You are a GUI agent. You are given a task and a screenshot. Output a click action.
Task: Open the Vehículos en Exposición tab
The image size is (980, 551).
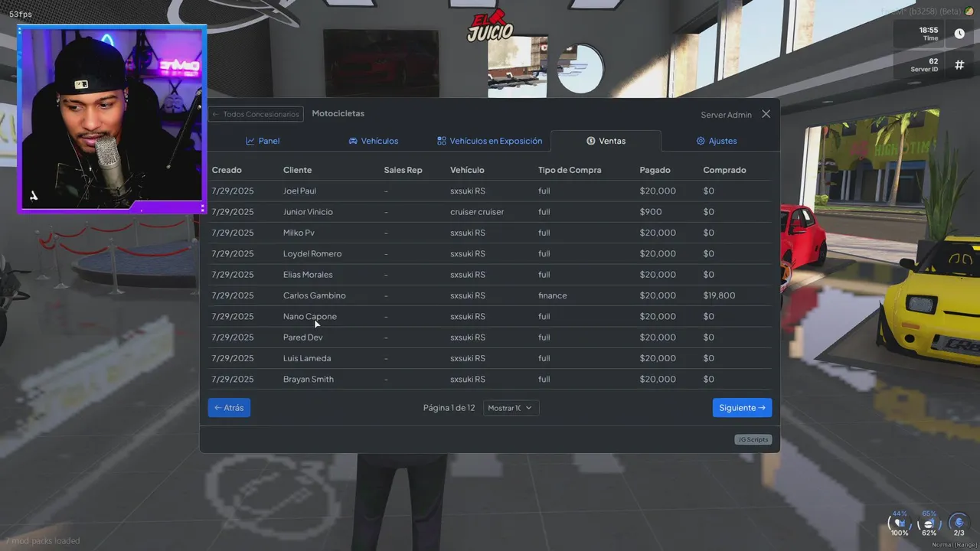click(489, 141)
